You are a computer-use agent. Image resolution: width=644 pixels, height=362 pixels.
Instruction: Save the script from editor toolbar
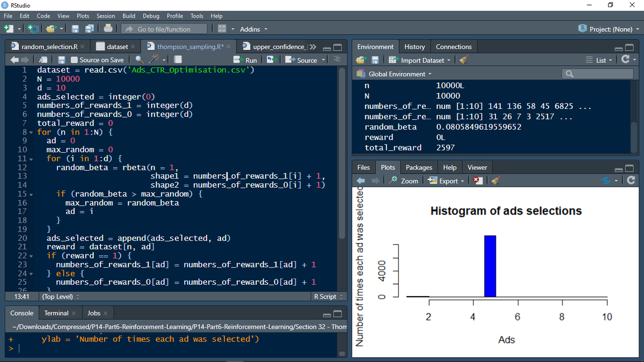point(62,60)
